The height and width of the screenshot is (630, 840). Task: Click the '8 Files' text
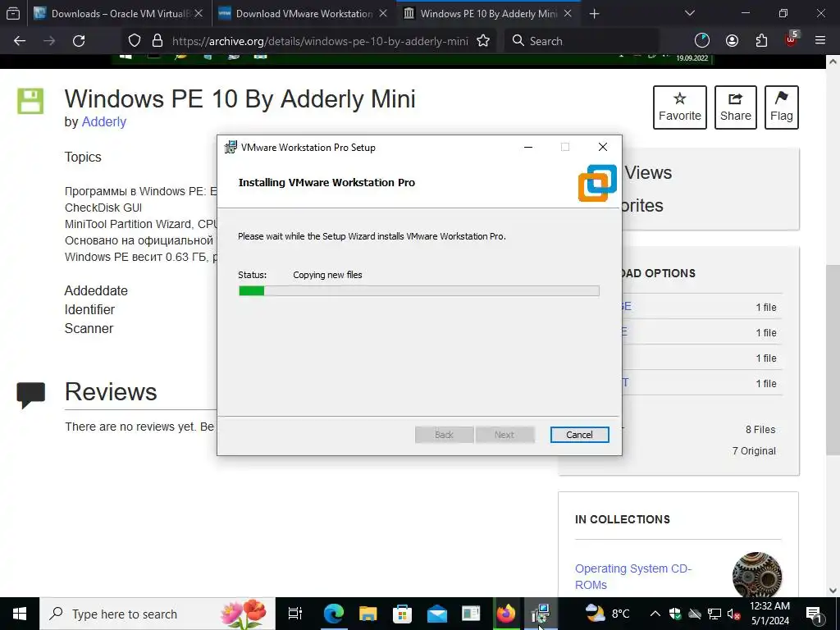[x=760, y=430]
